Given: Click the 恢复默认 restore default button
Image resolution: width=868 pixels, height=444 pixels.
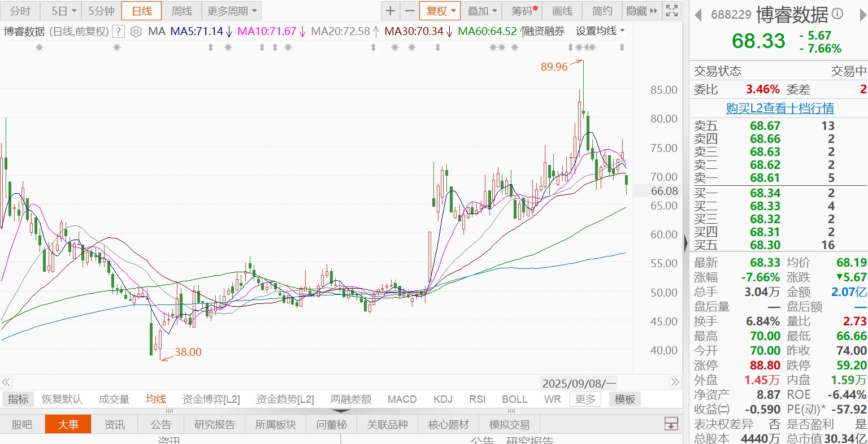Looking at the screenshot, I should tap(62, 399).
